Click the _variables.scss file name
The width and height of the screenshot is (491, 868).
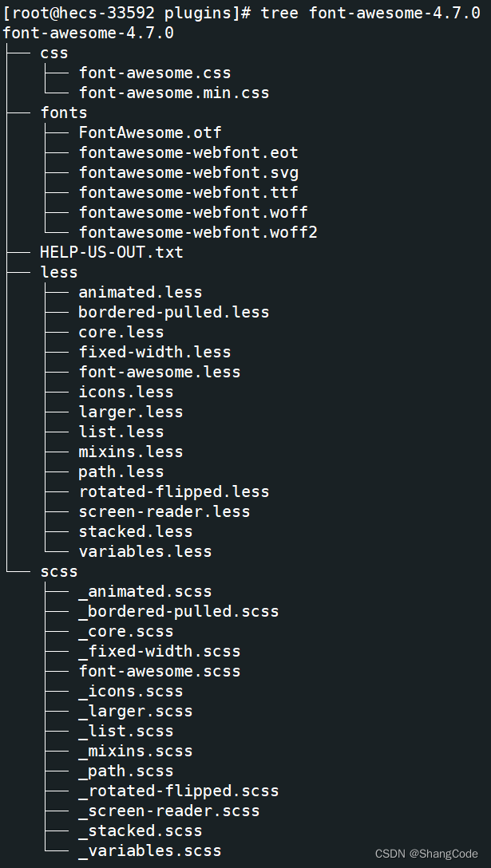coord(149,850)
